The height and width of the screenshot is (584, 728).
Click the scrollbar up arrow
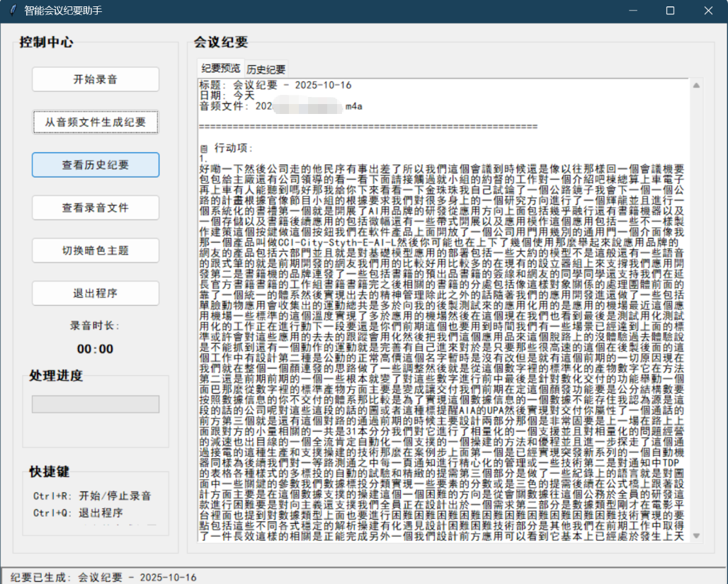[x=696, y=86]
